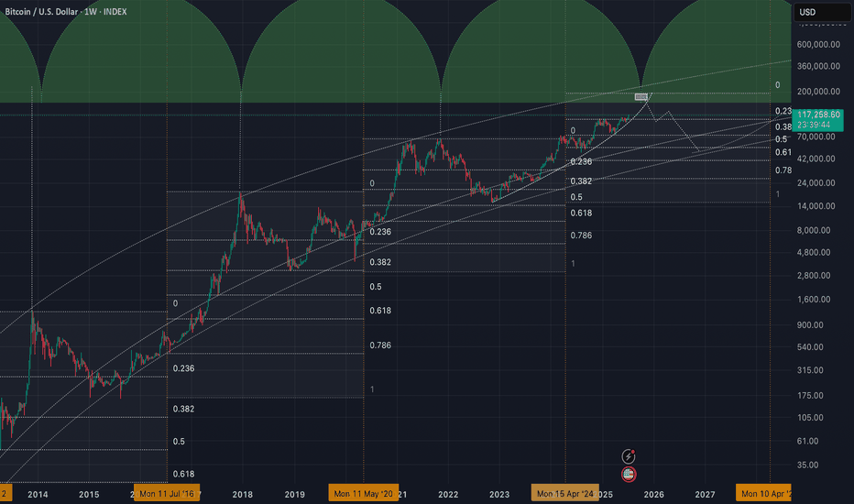This screenshot has height=504, width=854.
Task: Click the 70,000.00 price scale label
Action: click(x=816, y=137)
